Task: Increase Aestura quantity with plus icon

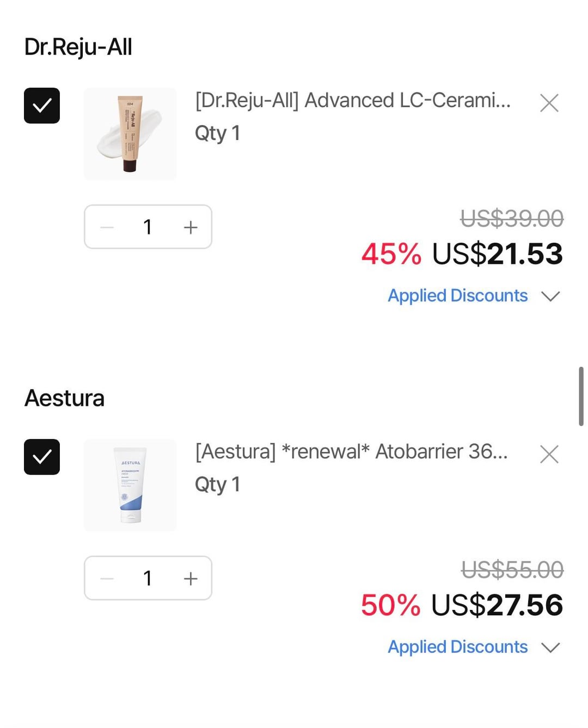Action: point(190,578)
